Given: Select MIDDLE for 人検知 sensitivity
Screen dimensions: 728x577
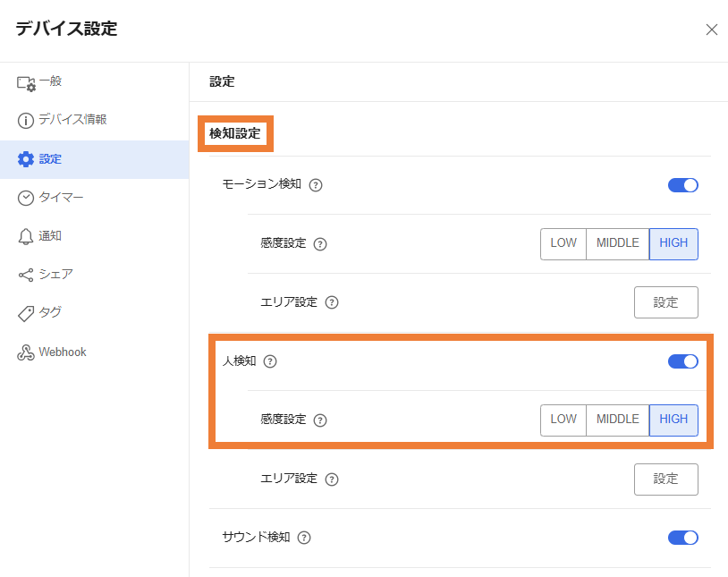Looking at the screenshot, I should click(x=617, y=420).
